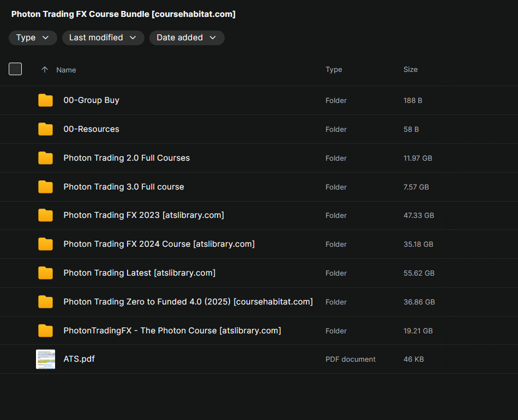Open the Type filter dropdown
Screen dimensions: 518x420
tap(33, 38)
